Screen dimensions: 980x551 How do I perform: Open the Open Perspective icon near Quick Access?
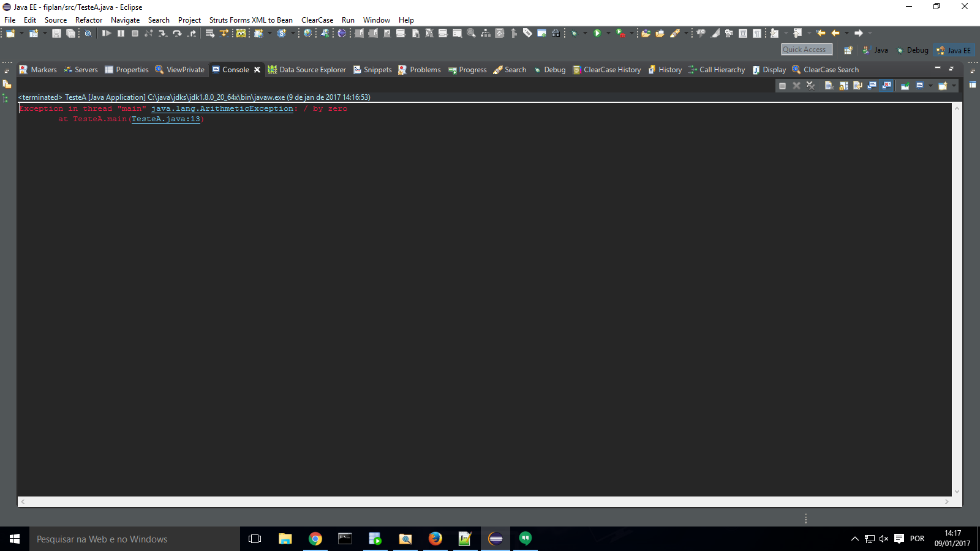[848, 50]
